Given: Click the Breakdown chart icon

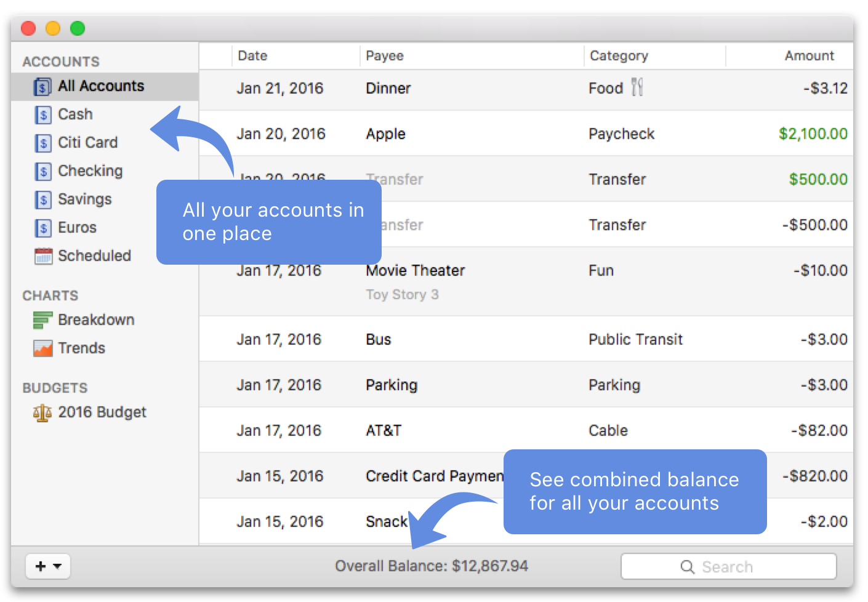Looking at the screenshot, I should [x=42, y=320].
